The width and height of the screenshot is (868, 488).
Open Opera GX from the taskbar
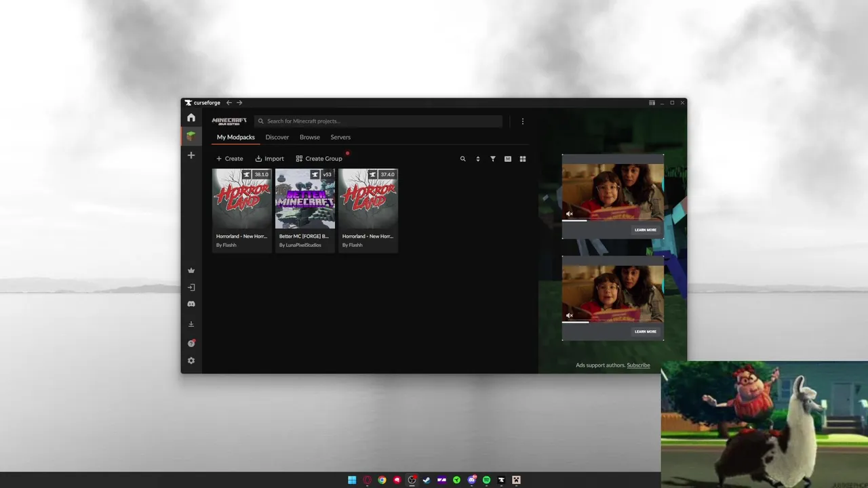pyautogui.click(x=367, y=480)
